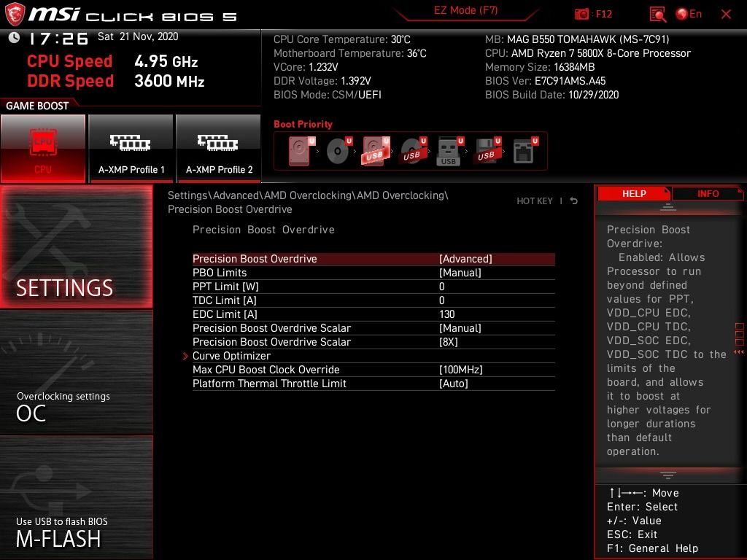Viewport: 747px width, 560px height.
Task: Close the BIOS with the X icon
Action: click(x=726, y=15)
